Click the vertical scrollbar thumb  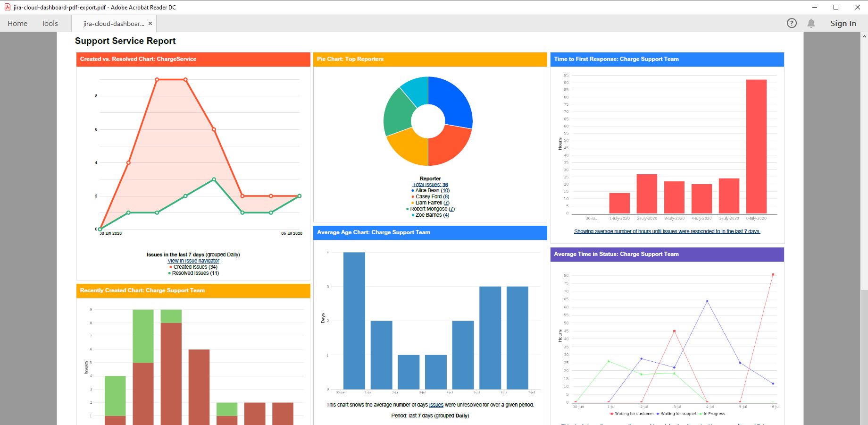pyautogui.click(x=864, y=357)
